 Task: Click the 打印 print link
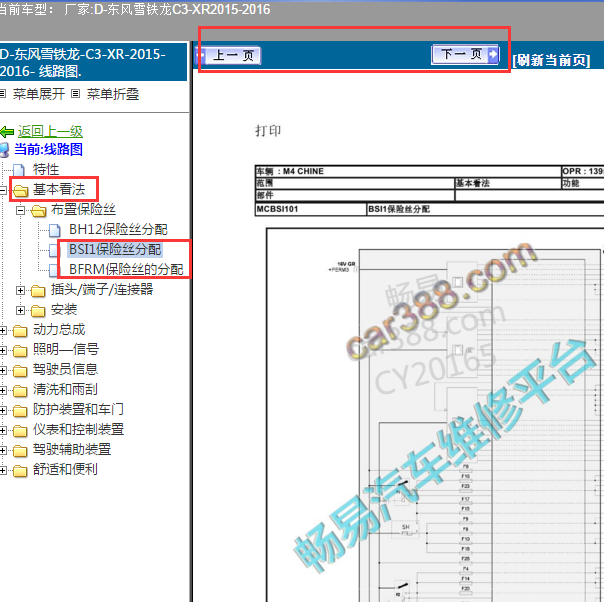268,131
